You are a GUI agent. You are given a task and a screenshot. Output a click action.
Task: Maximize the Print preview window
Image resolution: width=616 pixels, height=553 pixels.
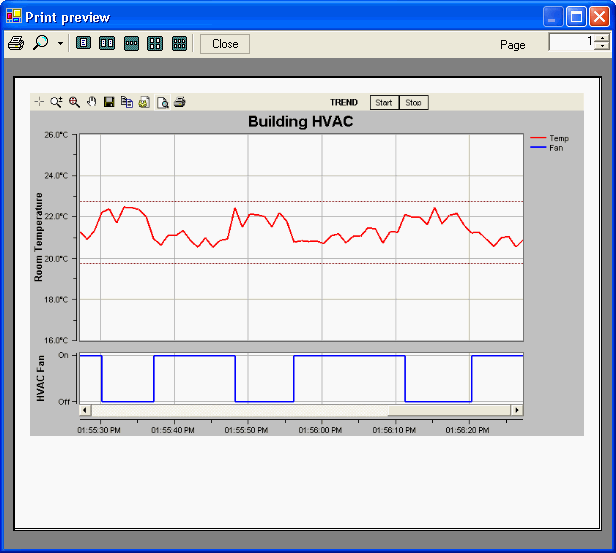(576, 16)
